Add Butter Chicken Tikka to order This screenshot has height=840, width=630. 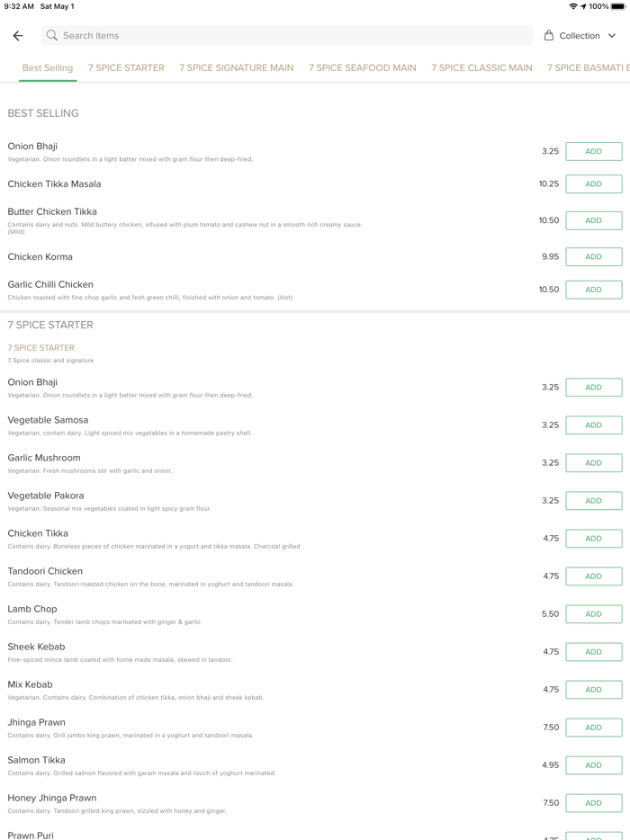(593, 220)
